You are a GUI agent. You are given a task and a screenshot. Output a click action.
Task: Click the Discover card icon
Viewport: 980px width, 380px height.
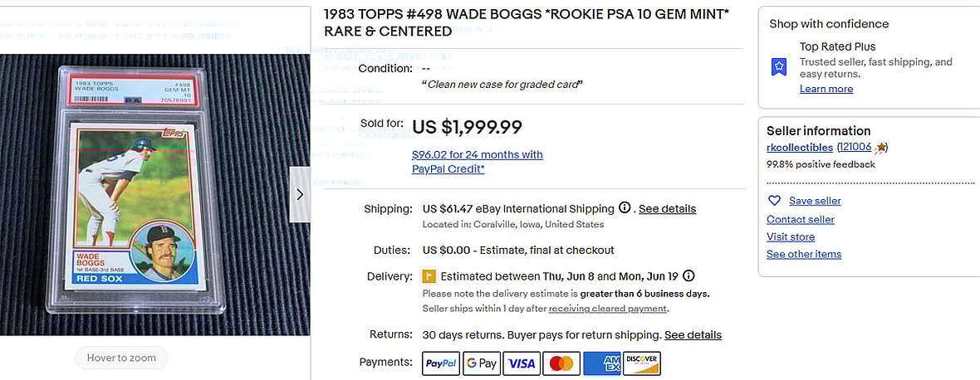(641, 363)
